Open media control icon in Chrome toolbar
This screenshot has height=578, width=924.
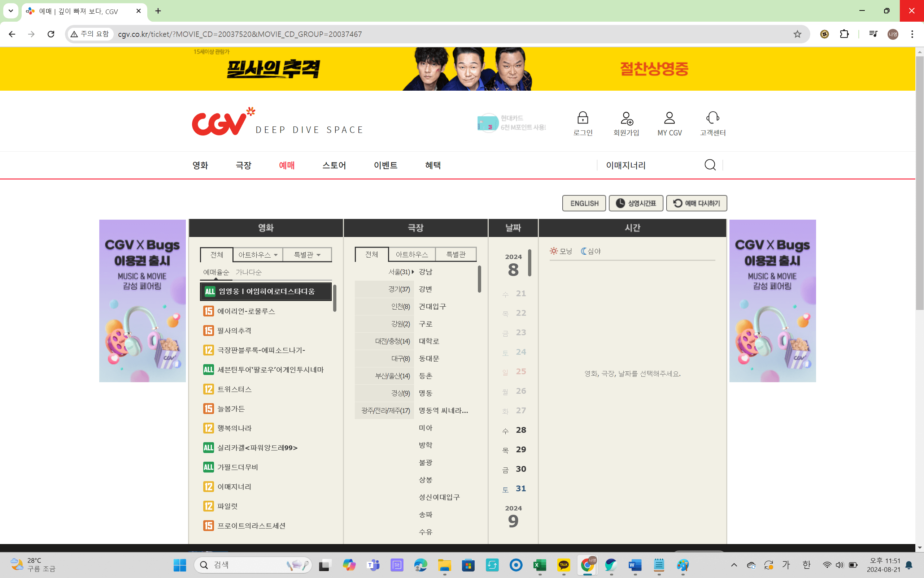point(873,34)
